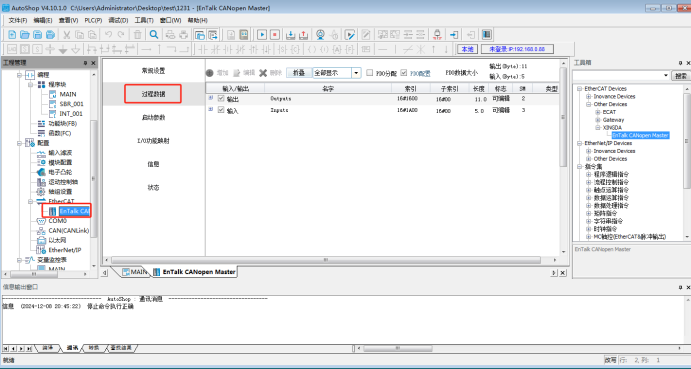691x369 pixels.
Task: Click the 未登录 IP address button
Action: pos(517,49)
